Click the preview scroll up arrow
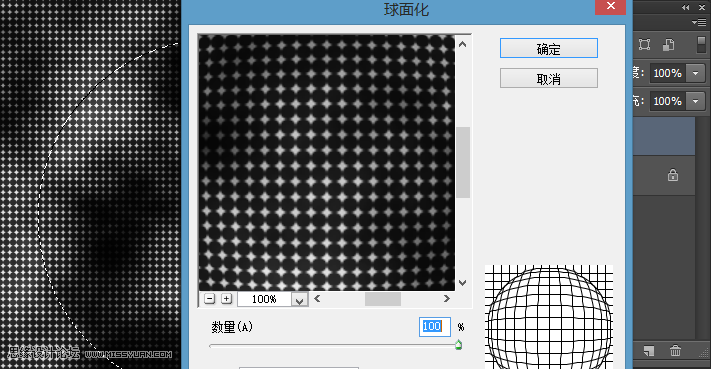This screenshot has height=369, width=711. [x=463, y=44]
